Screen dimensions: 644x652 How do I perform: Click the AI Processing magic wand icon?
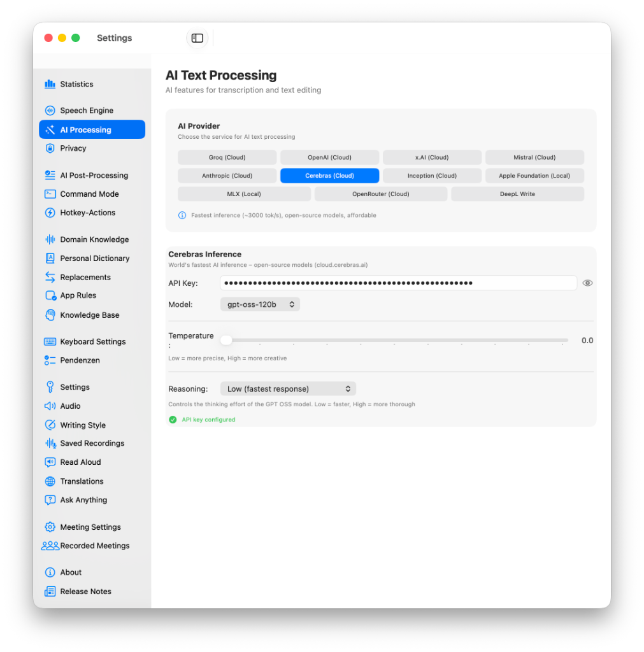50,130
